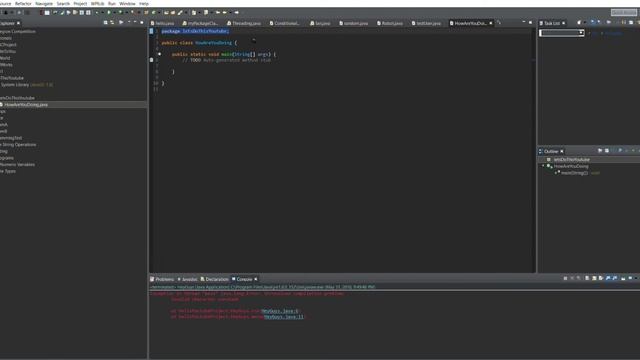Maximize the editor area
The image size is (640, 360).
tap(530, 22)
